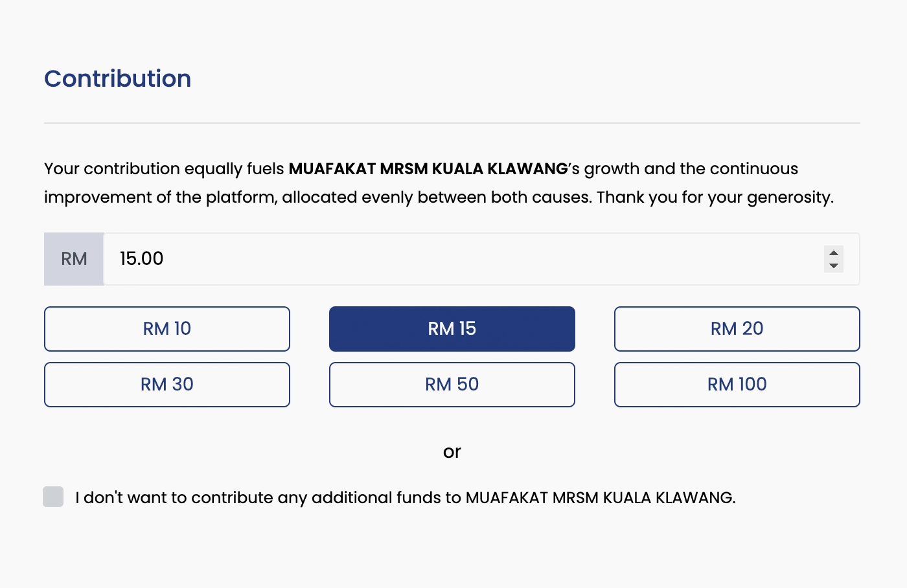This screenshot has width=907, height=588.
Task: Set contribution to RM 100
Action: click(737, 385)
